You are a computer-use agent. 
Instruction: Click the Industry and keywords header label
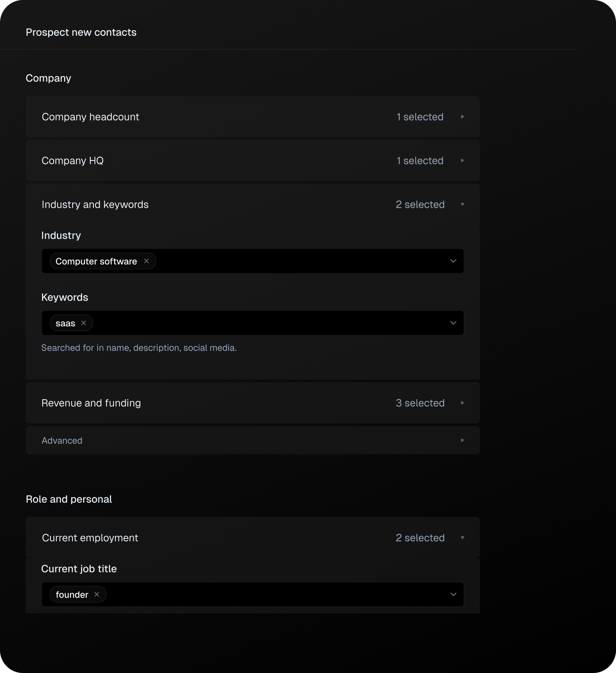[95, 205]
